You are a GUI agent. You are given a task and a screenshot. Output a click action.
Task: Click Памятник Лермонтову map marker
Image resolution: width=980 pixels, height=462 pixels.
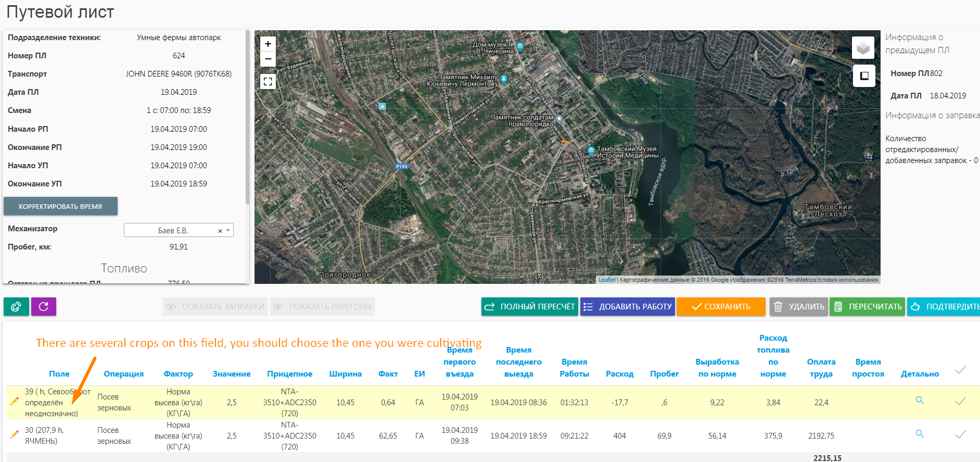(x=504, y=79)
